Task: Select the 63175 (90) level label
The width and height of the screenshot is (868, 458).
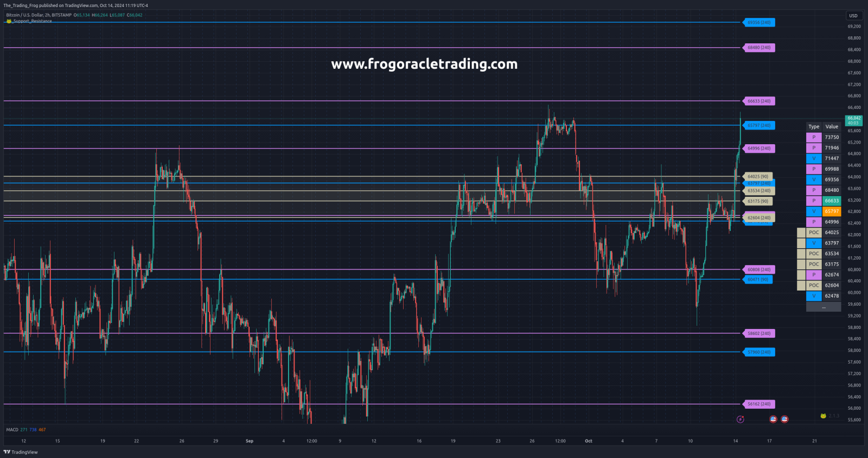Action: click(x=758, y=201)
